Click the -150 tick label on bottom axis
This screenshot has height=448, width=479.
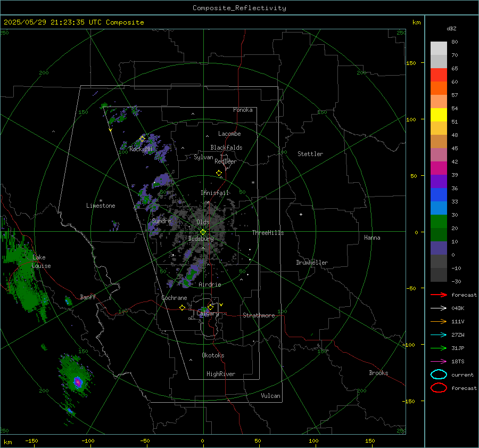pyautogui.click(x=31, y=441)
